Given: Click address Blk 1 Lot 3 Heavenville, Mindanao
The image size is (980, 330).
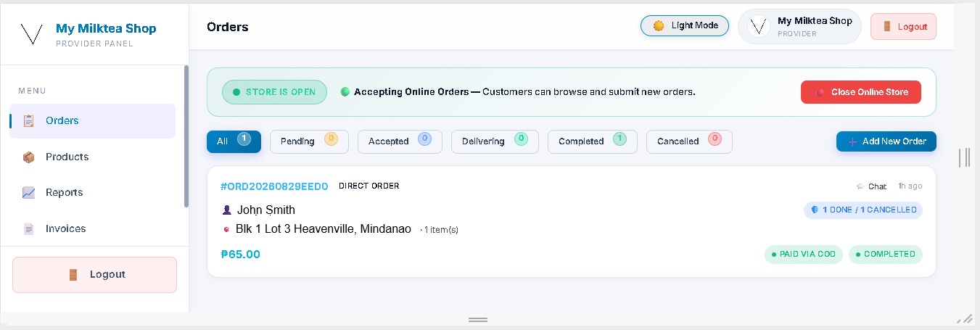Looking at the screenshot, I should [x=324, y=229].
